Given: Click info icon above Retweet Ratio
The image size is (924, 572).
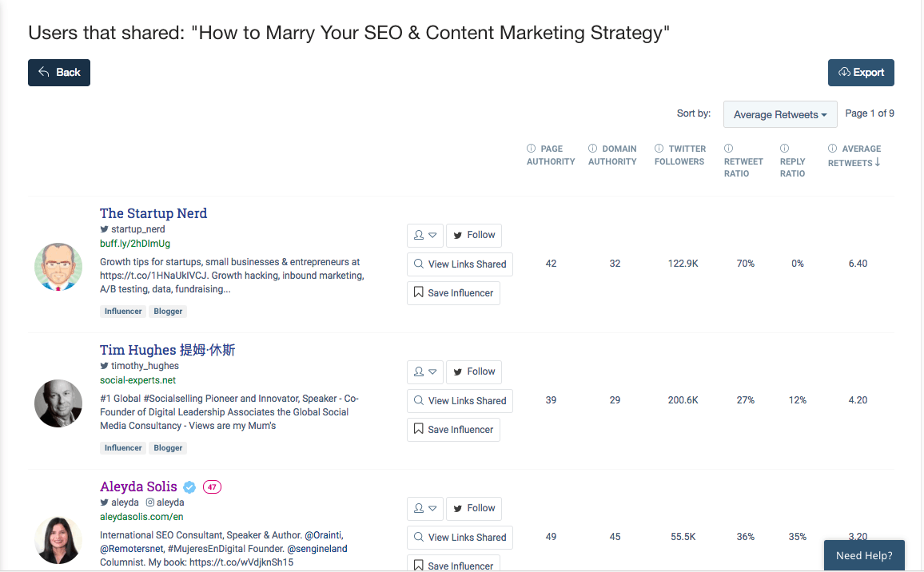Looking at the screenshot, I should [728, 149].
